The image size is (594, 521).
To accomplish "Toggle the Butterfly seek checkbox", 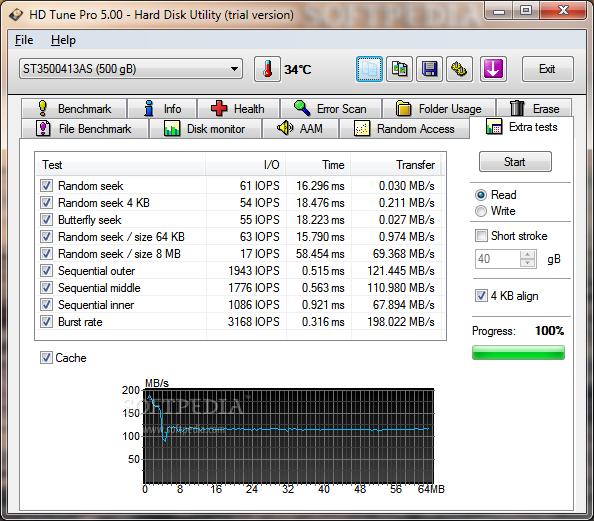I will coord(46,220).
